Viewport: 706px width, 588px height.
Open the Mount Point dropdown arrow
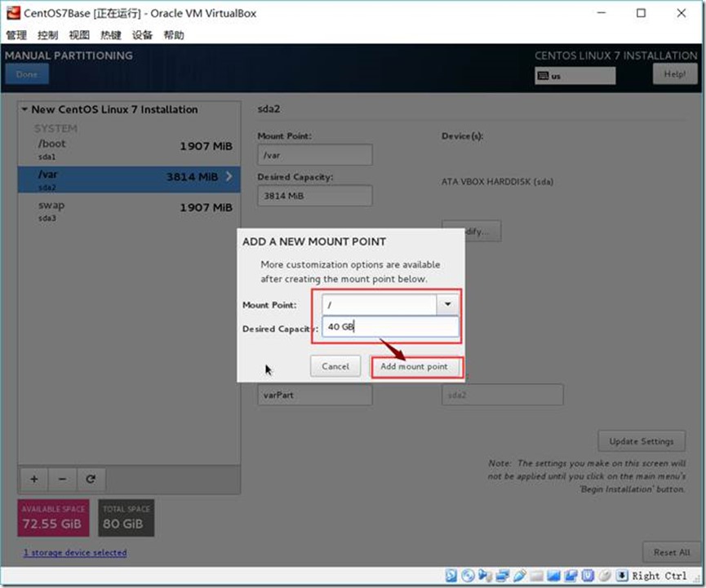click(x=447, y=304)
